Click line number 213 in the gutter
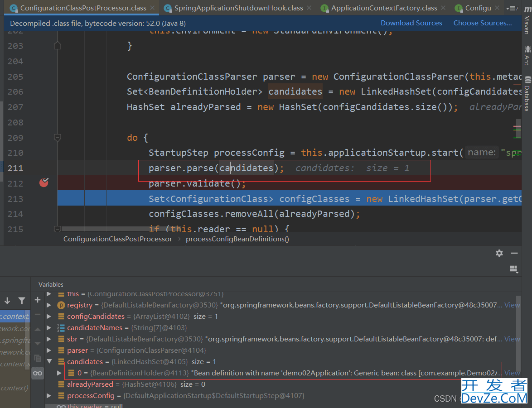This screenshot has width=532, height=408. click(x=15, y=199)
